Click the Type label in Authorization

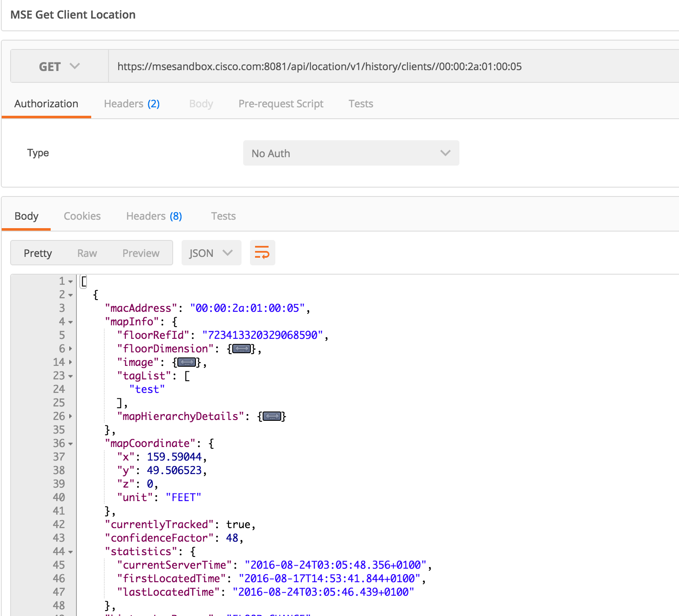tap(38, 153)
